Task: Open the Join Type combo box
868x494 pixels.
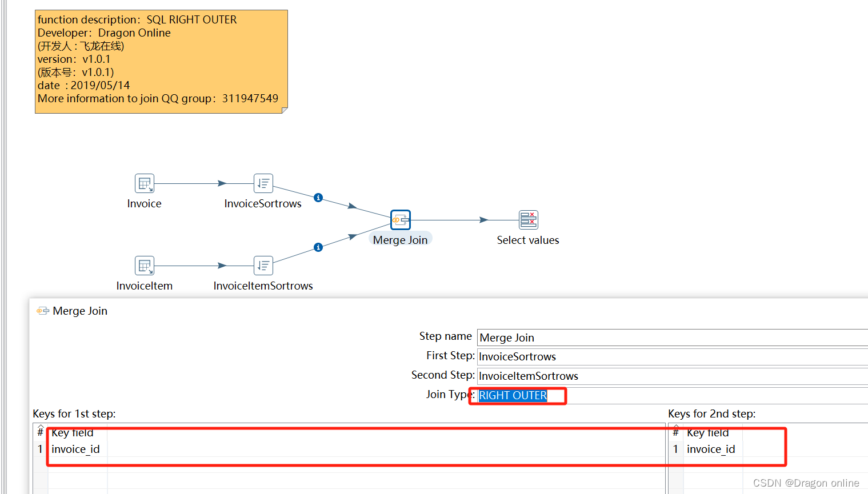Action: 673,395
